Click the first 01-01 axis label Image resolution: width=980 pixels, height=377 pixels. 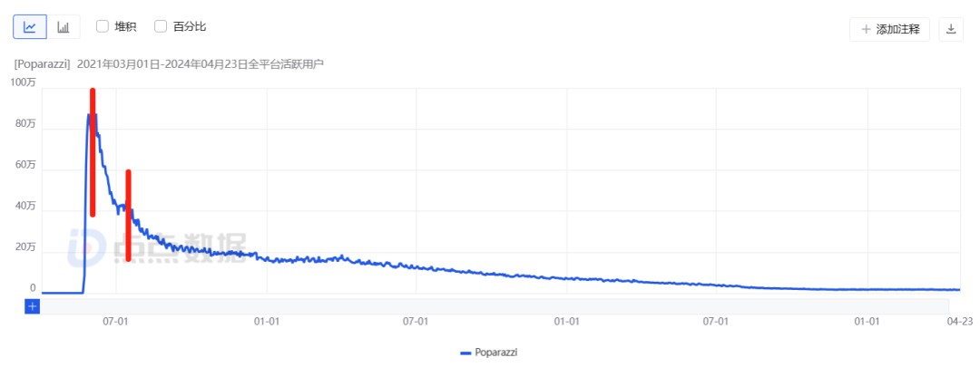point(267,322)
